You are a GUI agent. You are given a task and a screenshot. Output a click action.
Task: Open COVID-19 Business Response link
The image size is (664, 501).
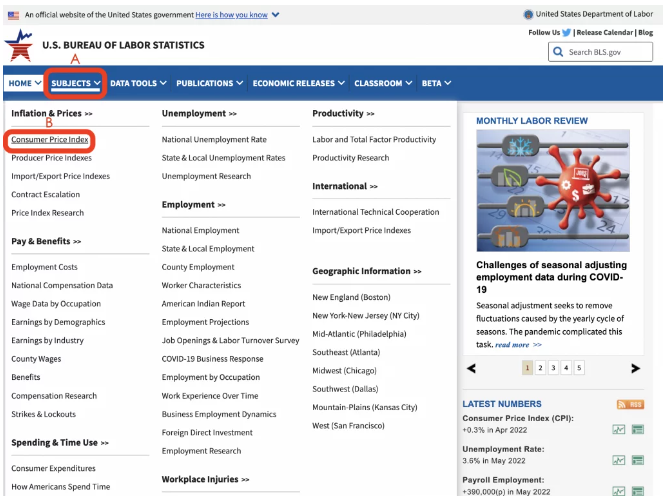212,359
